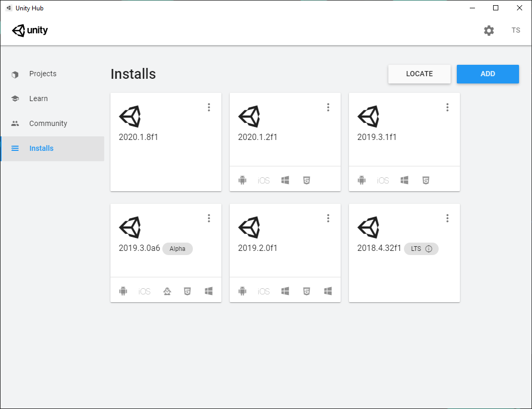Screen dimensions: 532x409
Task: Open the TS account menu
Action: 516,30
